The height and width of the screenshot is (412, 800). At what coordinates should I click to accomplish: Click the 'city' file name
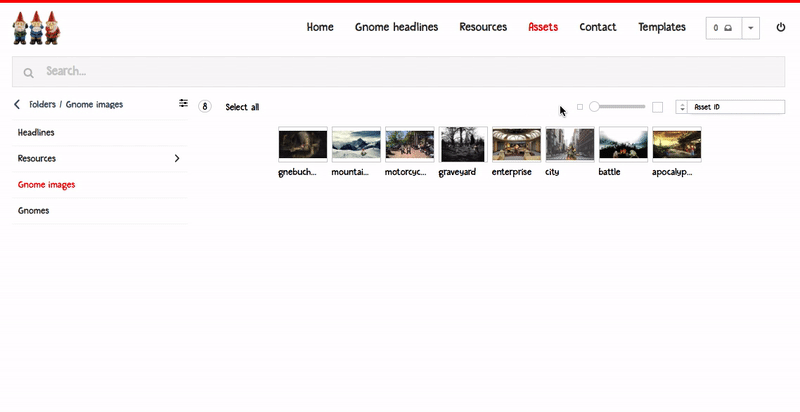pyautogui.click(x=552, y=172)
